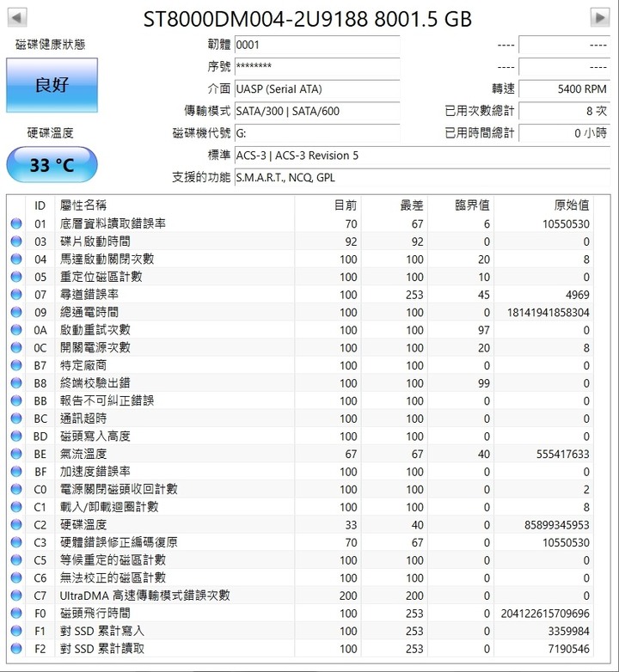Go to previous disk with left arrow

point(17,17)
